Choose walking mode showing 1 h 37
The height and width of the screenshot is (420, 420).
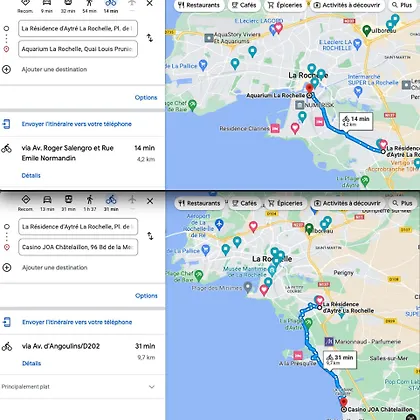90,203
